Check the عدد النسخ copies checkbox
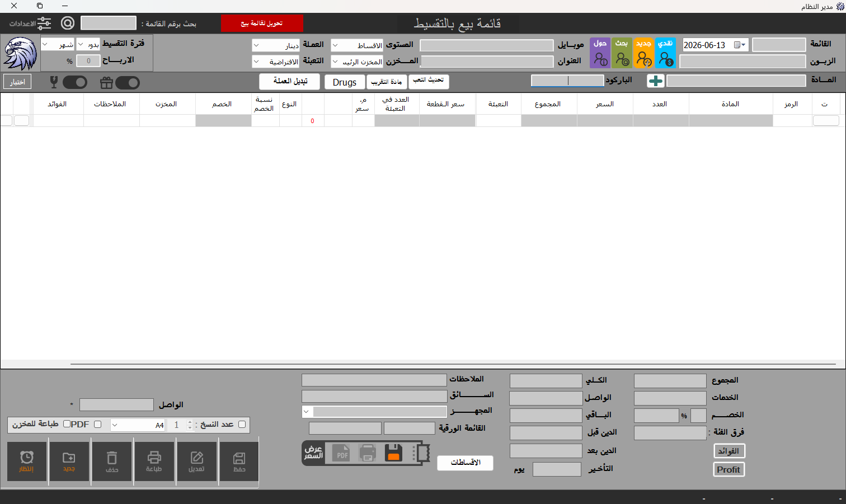846x504 pixels. tap(242, 425)
